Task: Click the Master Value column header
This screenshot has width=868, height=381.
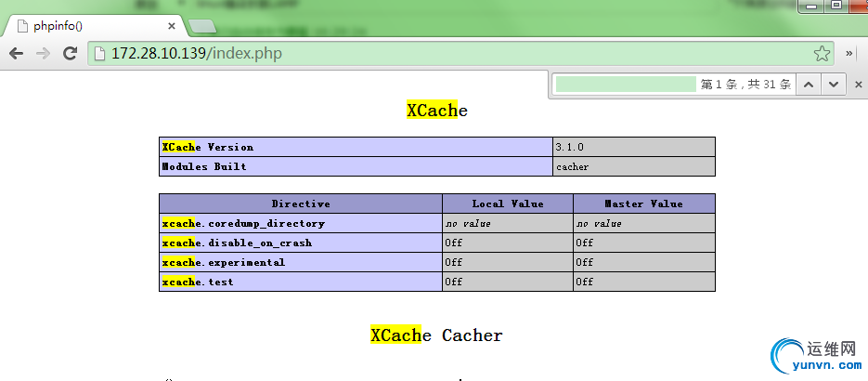Action: 644,204
